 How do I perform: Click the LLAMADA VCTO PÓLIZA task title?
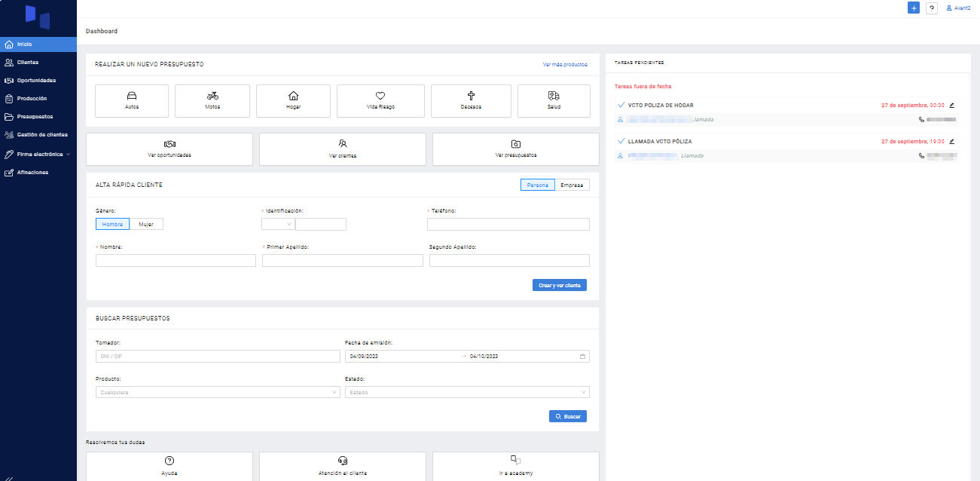[x=660, y=141]
